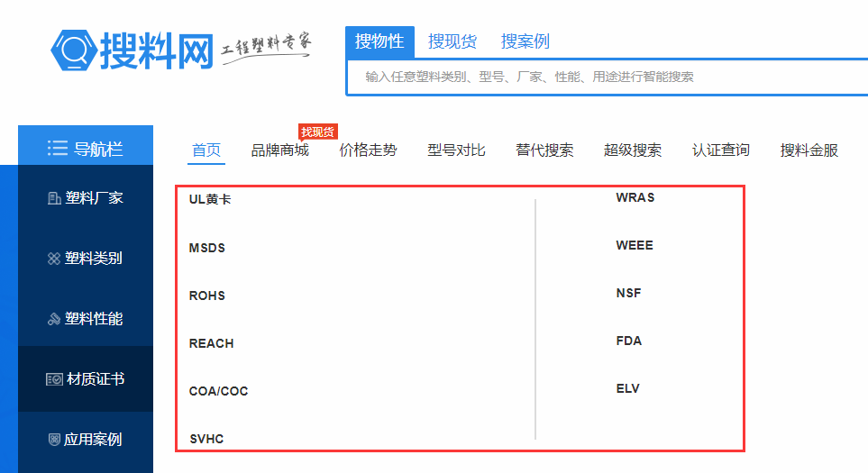
Task: Switch to the 搜物性 search tab
Action: [x=379, y=41]
